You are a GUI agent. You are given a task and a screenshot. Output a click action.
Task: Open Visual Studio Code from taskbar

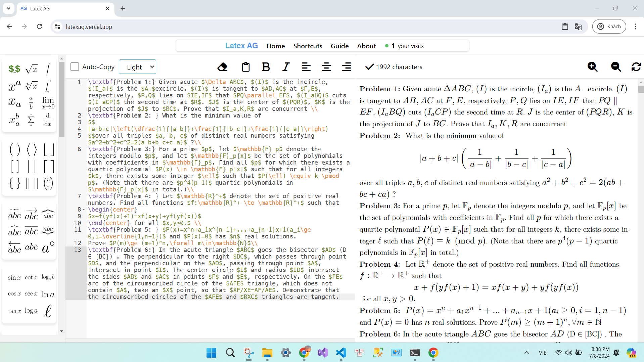click(x=341, y=353)
